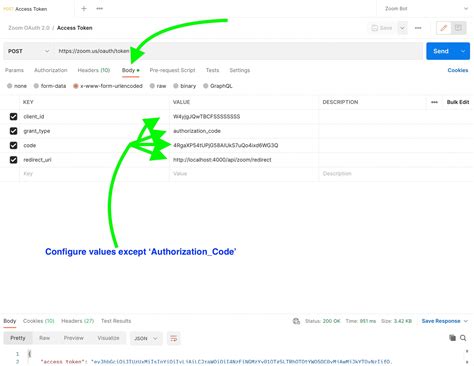The width and height of the screenshot is (474, 366).
Task: Expand the Send button dropdown arrow
Action: tap(463, 51)
